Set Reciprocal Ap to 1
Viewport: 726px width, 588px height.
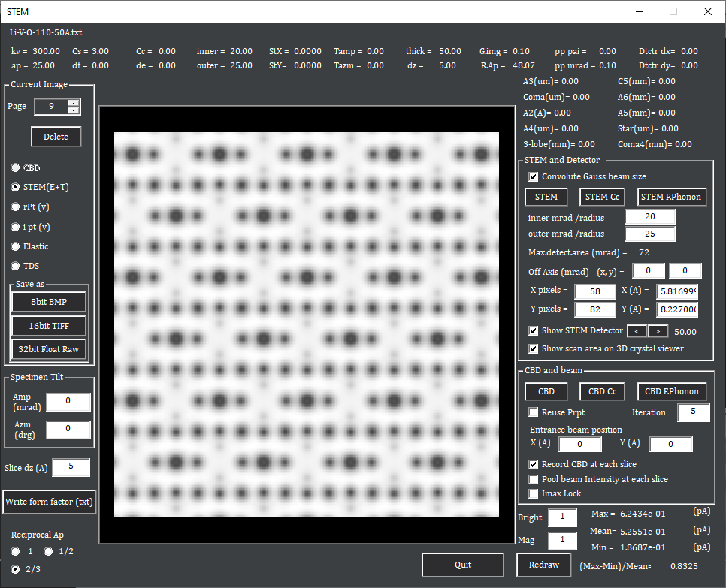pyautogui.click(x=15, y=551)
